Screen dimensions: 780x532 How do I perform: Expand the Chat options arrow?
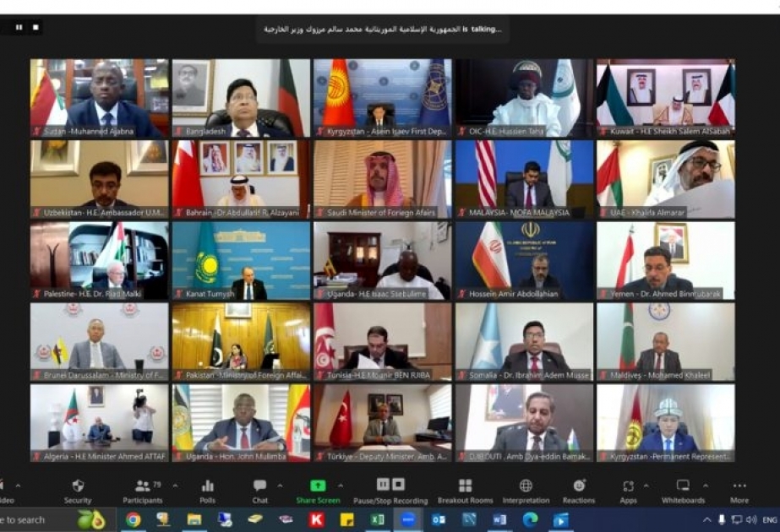click(x=280, y=486)
